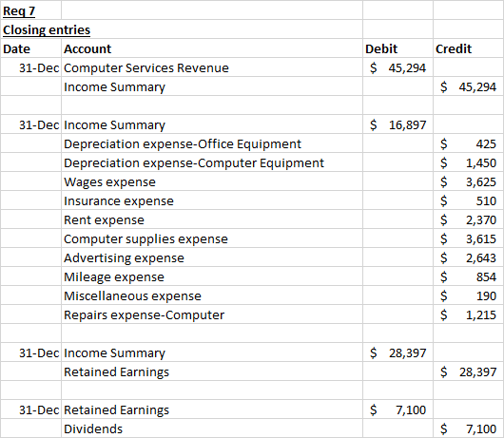Select 'Retained Earnings' debited for $7,100
This screenshot has width=504, height=438.
(x=212, y=409)
